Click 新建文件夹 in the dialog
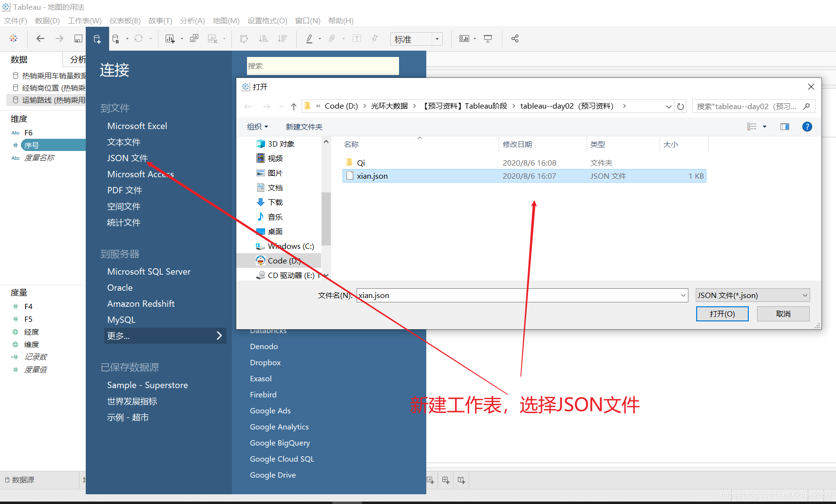Viewport: 836px width, 504px height. pyautogui.click(x=304, y=127)
